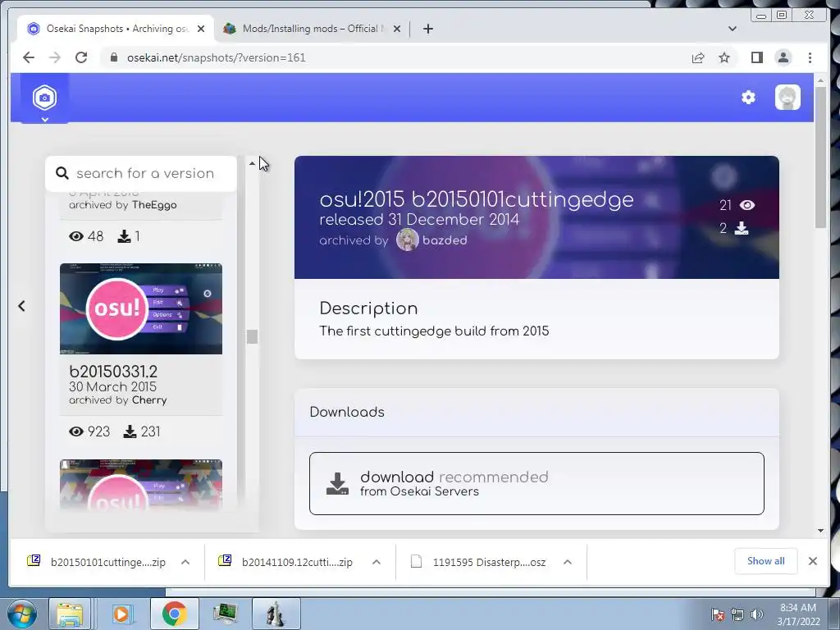Bookmark this page with the star icon
Image resolution: width=840 pixels, height=630 pixels.
point(724,57)
